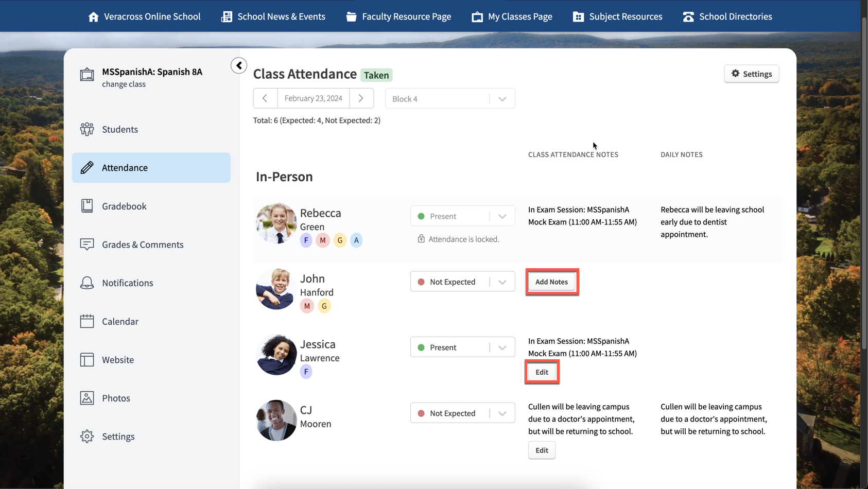Expand Rebecca Green's Present status dropdown

pyautogui.click(x=502, y=216)
